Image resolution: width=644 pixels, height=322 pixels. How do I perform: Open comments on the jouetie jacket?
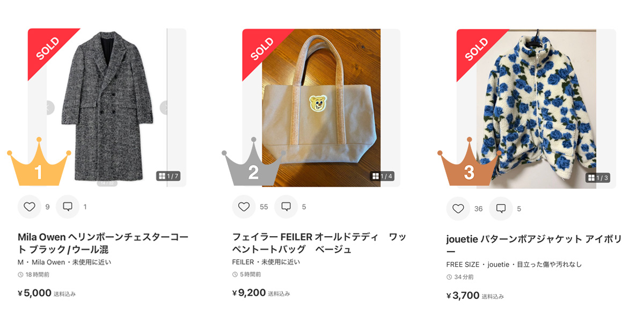pyautogui.click(x=501, y=209)
